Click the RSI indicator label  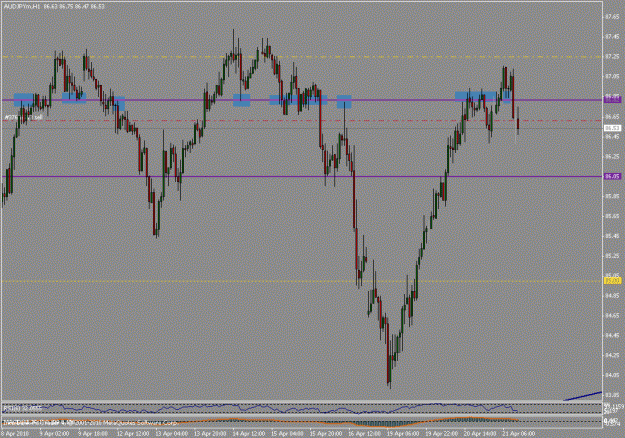(22, 408)
